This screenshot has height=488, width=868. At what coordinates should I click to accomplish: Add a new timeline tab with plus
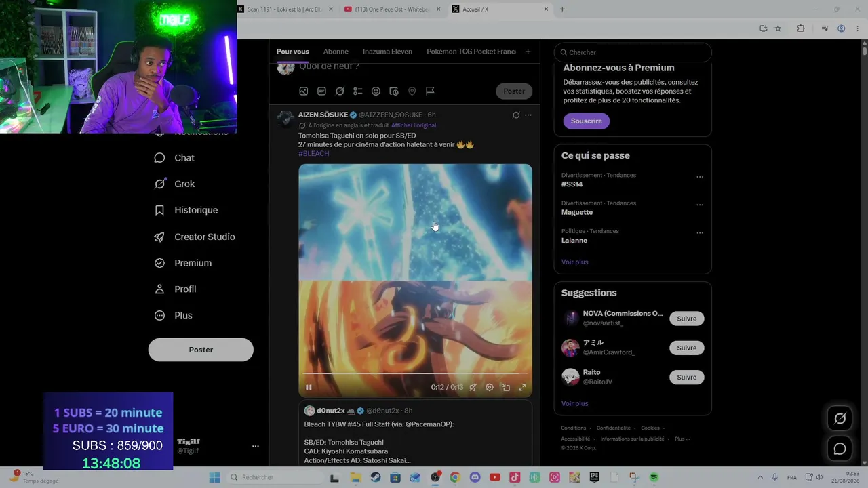528,52
